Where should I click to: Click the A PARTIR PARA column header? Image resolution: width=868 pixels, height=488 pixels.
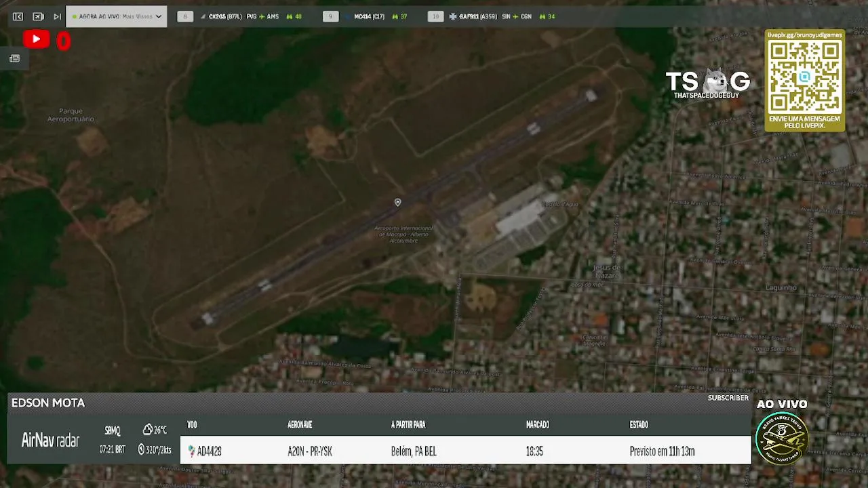point(408,425)
